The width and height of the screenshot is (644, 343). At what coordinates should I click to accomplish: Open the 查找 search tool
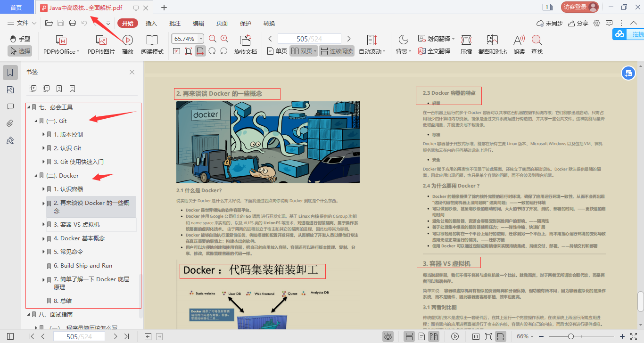pos(537,45)
